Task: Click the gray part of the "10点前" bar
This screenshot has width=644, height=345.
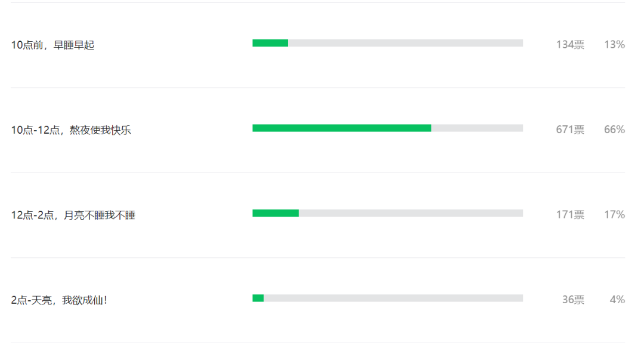Action: tap(405, 43)
